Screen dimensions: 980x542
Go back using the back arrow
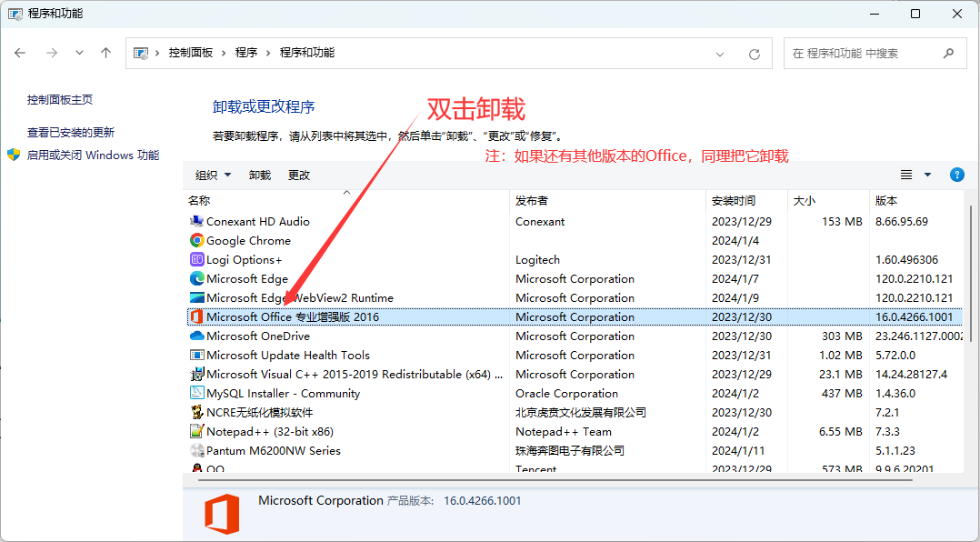coord(20,53)
